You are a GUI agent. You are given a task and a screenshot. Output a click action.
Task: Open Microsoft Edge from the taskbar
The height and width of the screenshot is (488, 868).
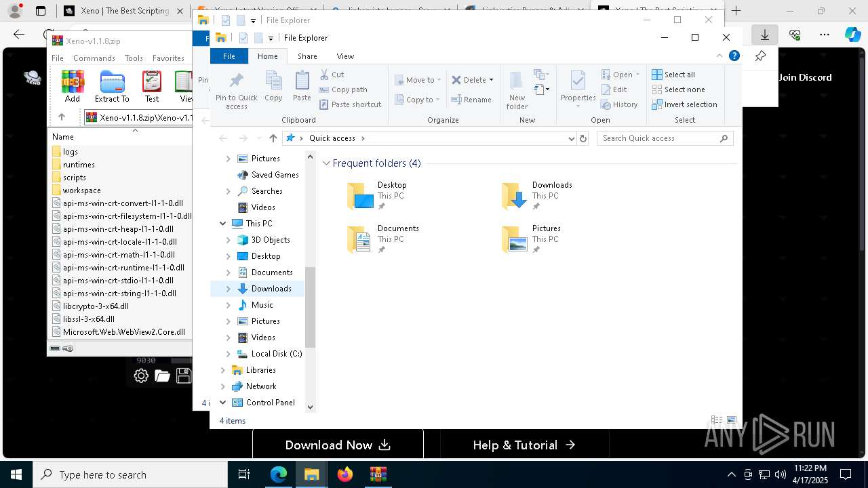point(279,474)
